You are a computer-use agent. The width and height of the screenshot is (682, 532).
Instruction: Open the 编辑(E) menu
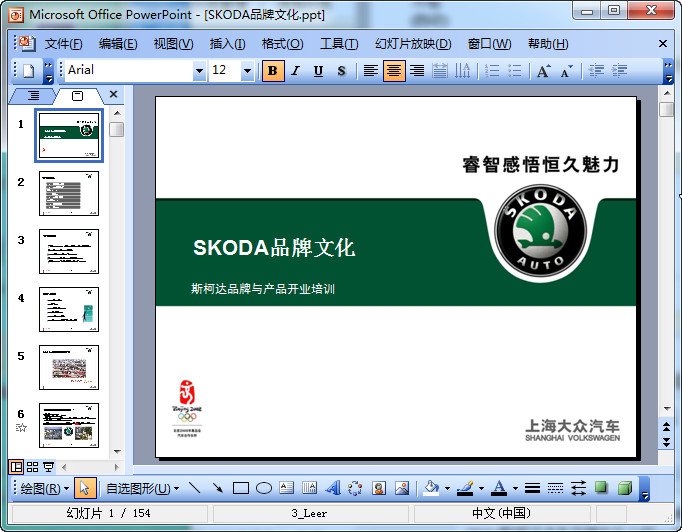click(x=118, y=44)
